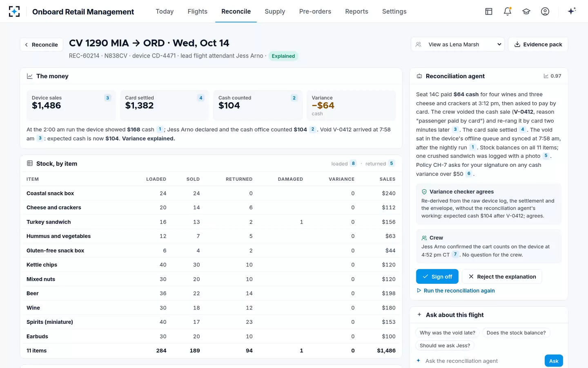Screen dimensions: 588x368
Task: Click the VARIANCE column header
Action: (x=341, y=179)
